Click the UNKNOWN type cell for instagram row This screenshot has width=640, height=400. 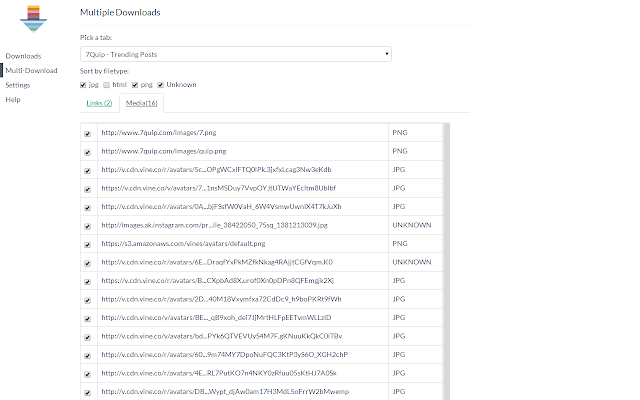click(x=412, y=225)
